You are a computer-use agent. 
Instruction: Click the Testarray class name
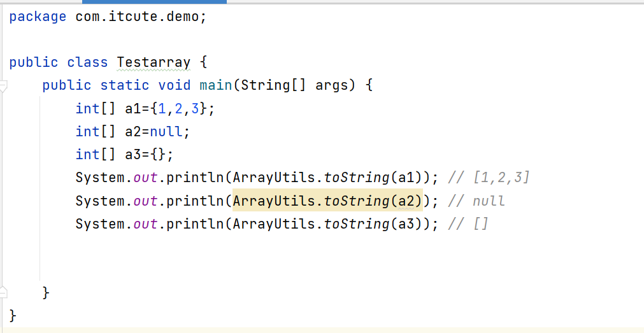[154, 62]
